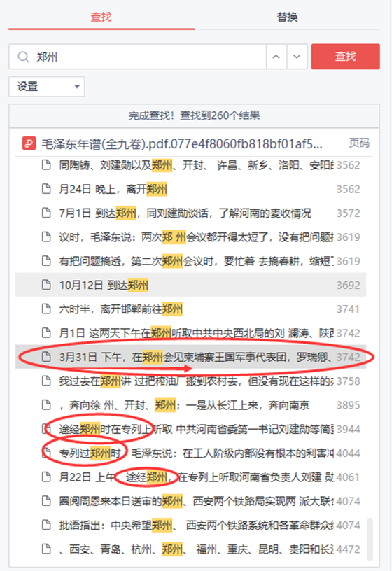This screenshot has width=392, height=571.
Task: Click page icon beside 10月12日 到达郑州
Action: pos(46,285)
